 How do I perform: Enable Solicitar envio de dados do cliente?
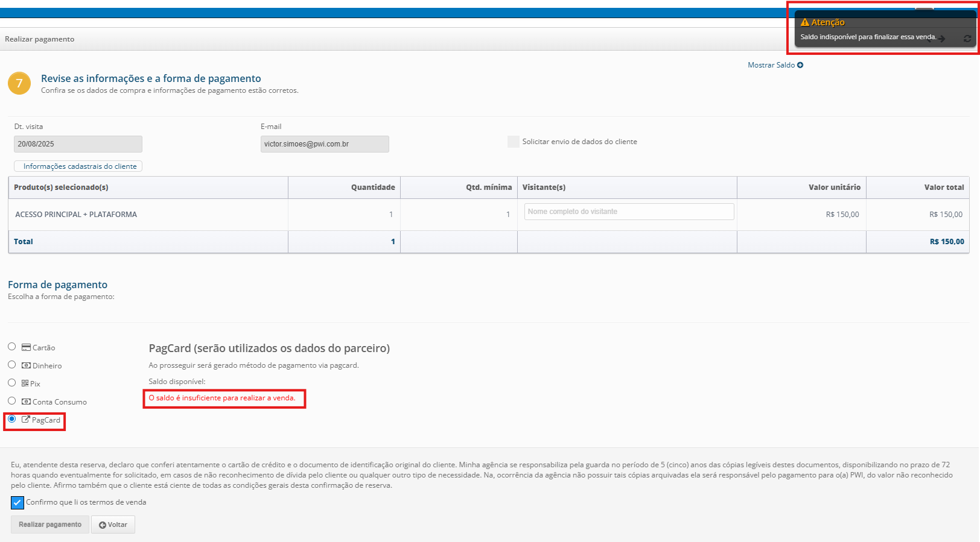tap(514, 142)
